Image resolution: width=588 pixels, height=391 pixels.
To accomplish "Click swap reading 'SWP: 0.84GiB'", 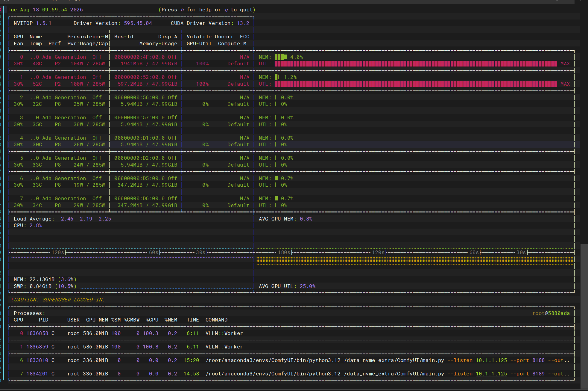I will pos(33,286).
